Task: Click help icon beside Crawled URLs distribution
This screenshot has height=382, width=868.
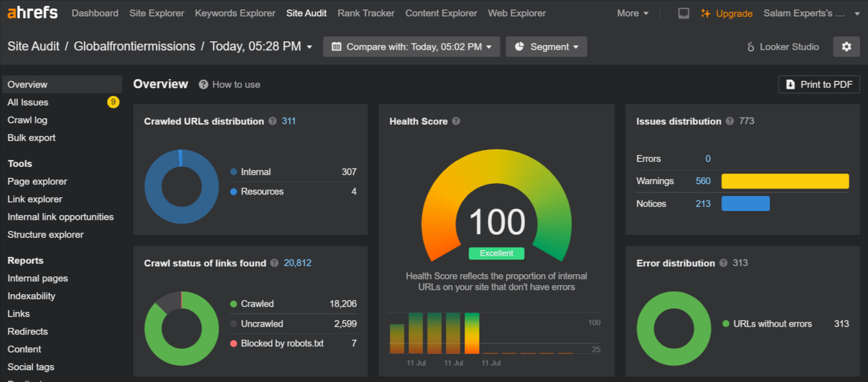Action: pos(272,121)
